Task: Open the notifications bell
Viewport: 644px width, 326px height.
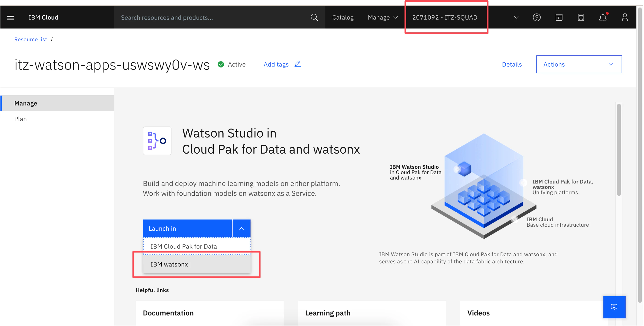Action: click(x=603, y=17)
